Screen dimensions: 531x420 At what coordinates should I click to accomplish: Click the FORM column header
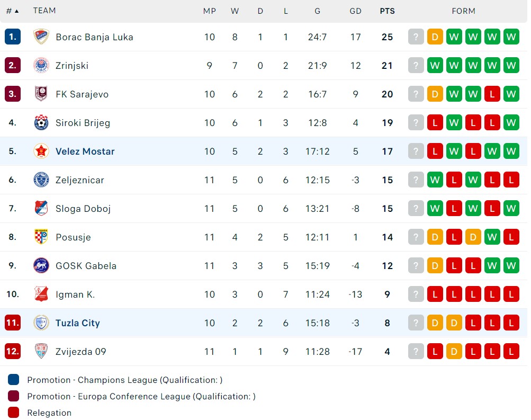tap(463, 11)
